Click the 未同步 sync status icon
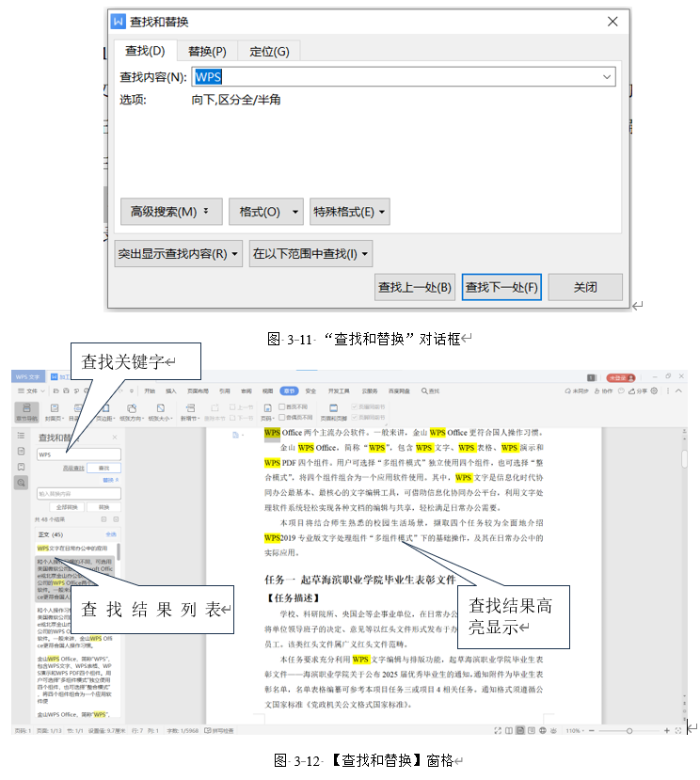 pyautogui.click(x=577, y=391)
